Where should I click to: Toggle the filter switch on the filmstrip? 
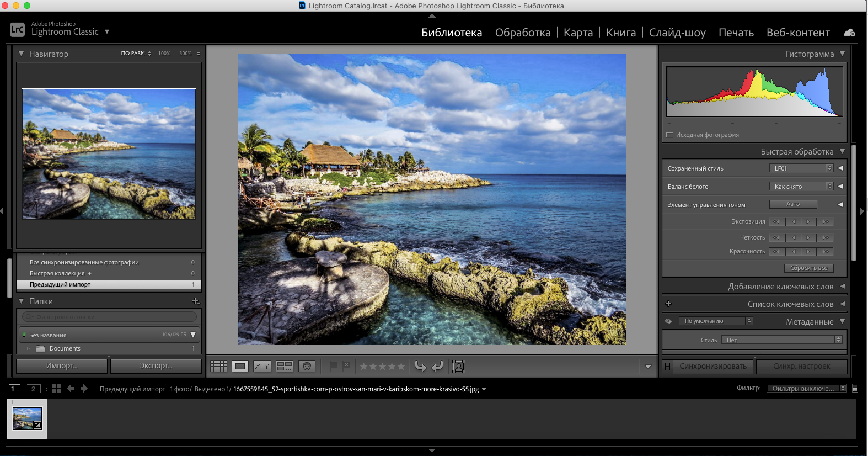point(855,389)
